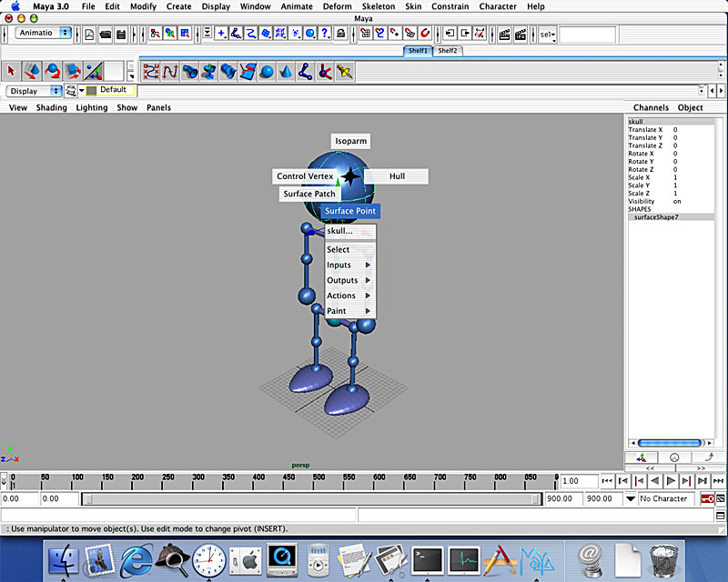Click the Channel Box horizontal scrollbar
This screenshot has width=728, height=582.
(670, 443)
